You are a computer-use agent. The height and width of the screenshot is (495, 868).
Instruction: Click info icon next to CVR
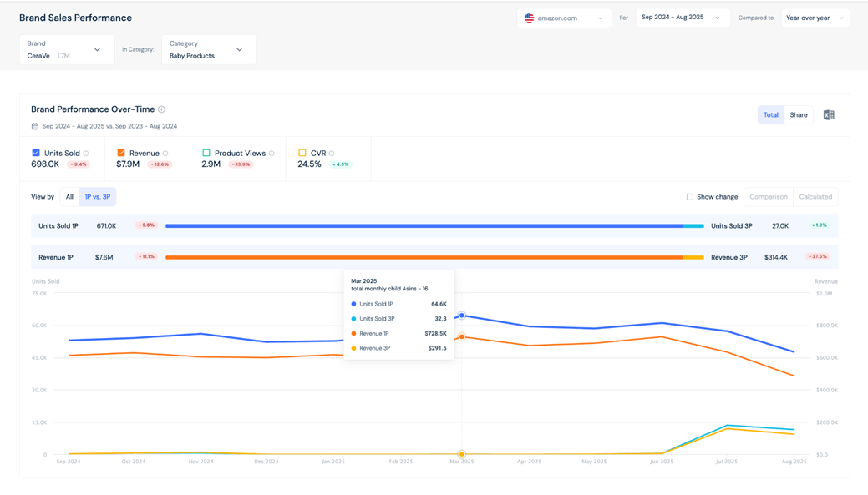click(x=332, y=154)
